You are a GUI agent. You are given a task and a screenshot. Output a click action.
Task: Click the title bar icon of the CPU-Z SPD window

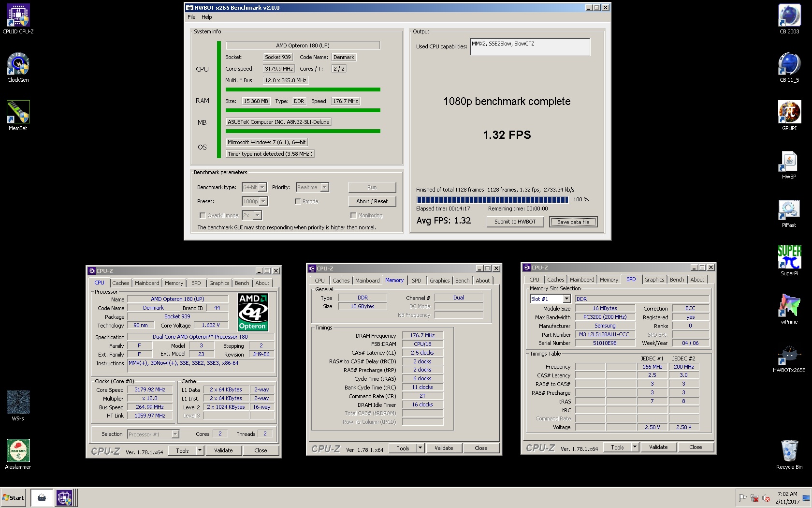click(527, 268)
